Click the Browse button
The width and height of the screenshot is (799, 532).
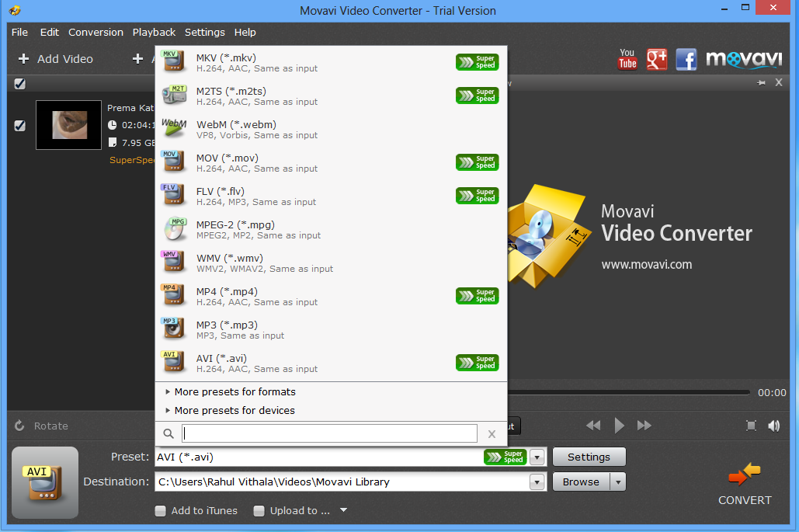(x=581, y=482)
